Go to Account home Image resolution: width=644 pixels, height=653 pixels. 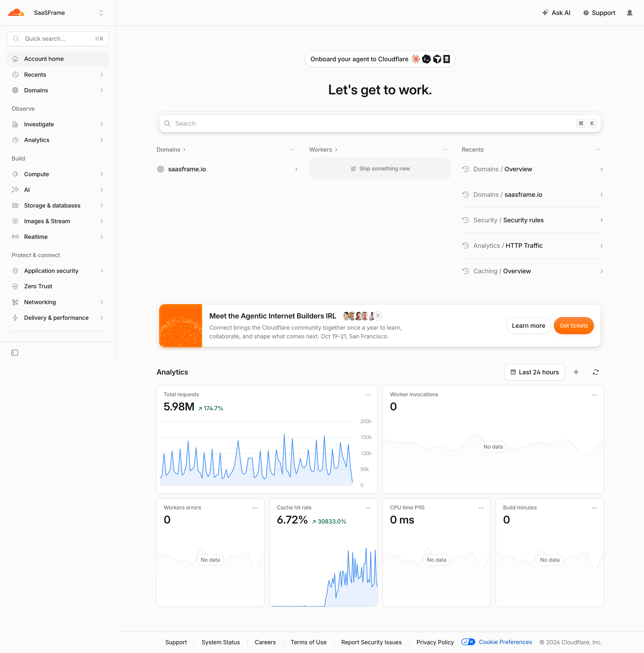(x=58, y=59)
